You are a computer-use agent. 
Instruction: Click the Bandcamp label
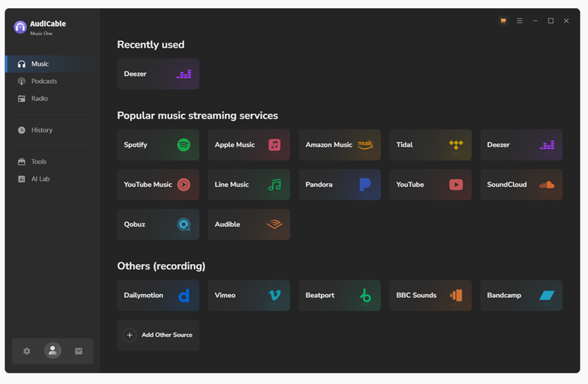504,296
